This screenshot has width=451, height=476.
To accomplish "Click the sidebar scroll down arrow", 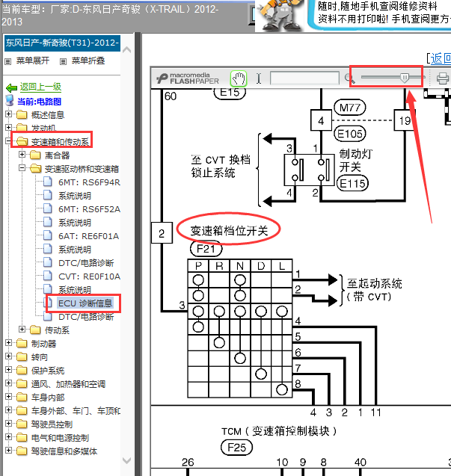I will [126, 460].
